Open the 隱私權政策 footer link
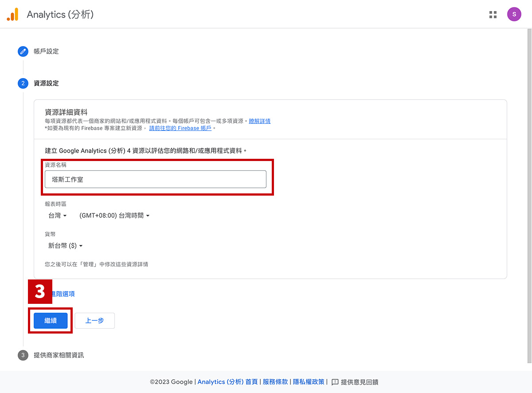The image size is (532, 393). pos(309,382)
